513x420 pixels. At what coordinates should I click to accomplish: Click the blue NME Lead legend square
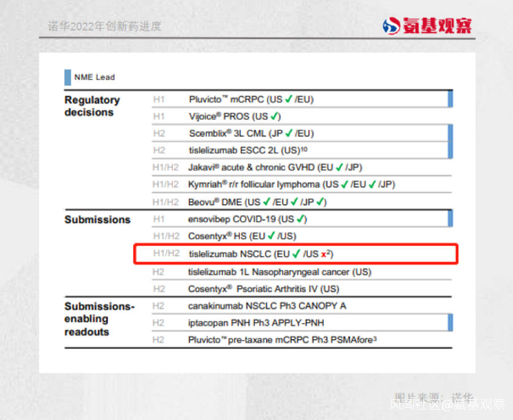[x=67, y=77]
